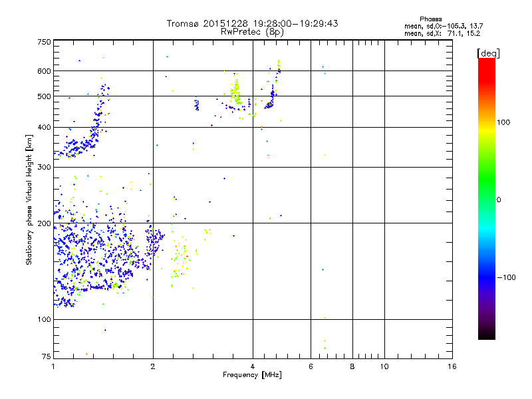The height and width of the screenshot is (399, 532).
Task: Click the y-axis tick label '750'
Action: pos(44,42)
